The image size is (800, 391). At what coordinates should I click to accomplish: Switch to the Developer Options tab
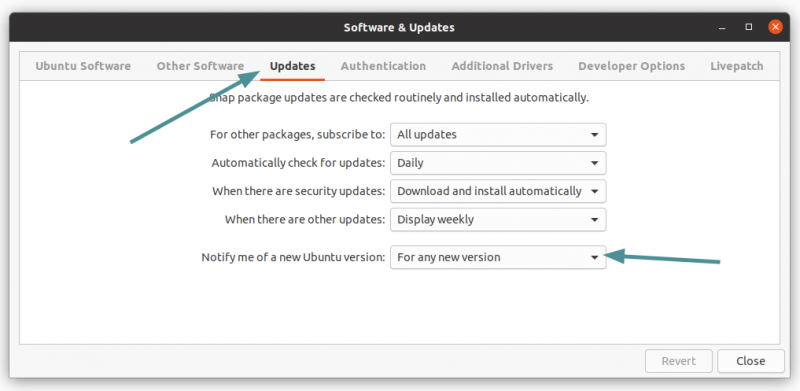[x=632, y=66]
